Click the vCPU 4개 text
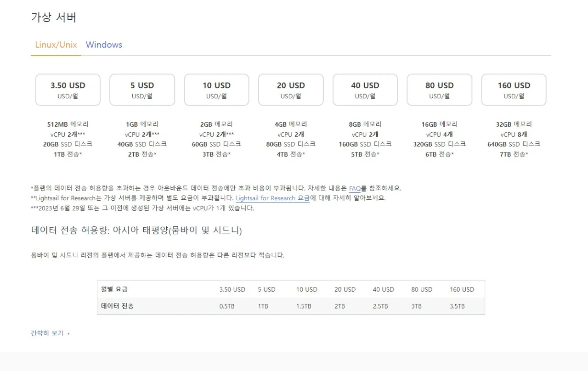This screenshot has height=371, width=588. 440,135
